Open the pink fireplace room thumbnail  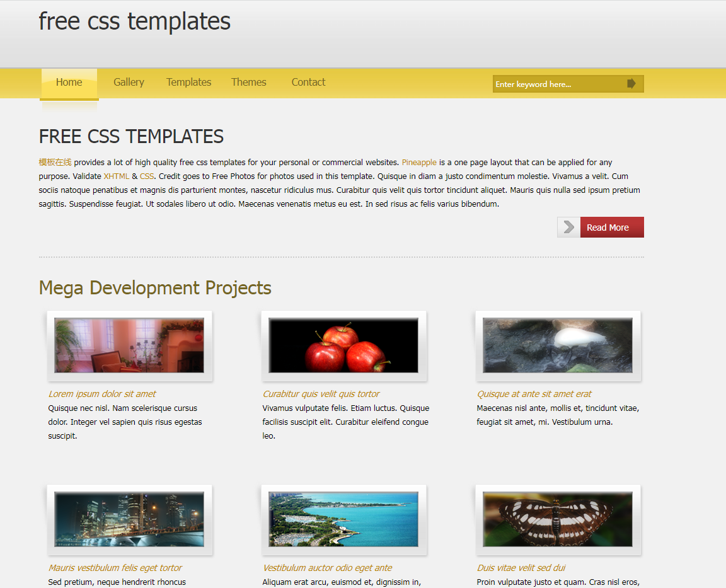pyautogui.click(x=129, y=345)
